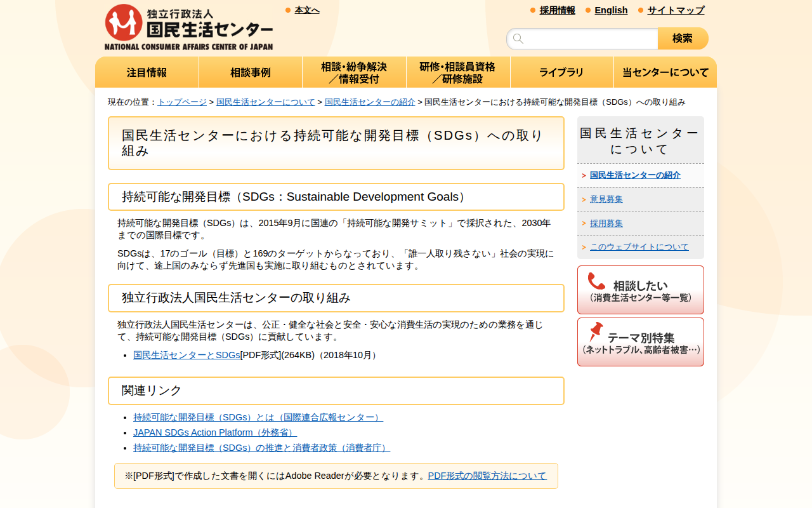Click 国民生活センターについて breadcrumb link
This screenshot has height=508, width=812.
point(266,102)
